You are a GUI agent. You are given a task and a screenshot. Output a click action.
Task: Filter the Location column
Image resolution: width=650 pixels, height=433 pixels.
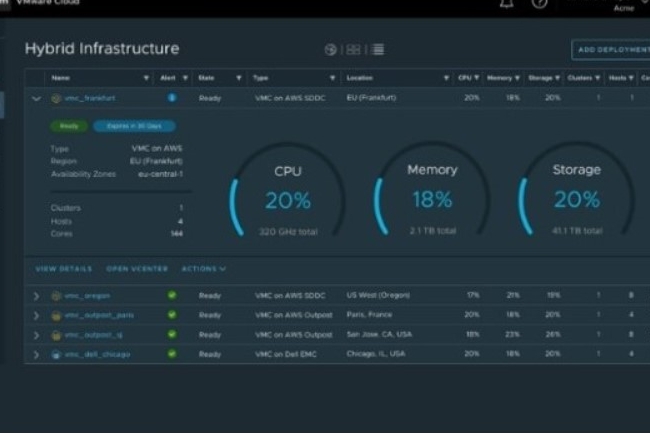(446, 78)
